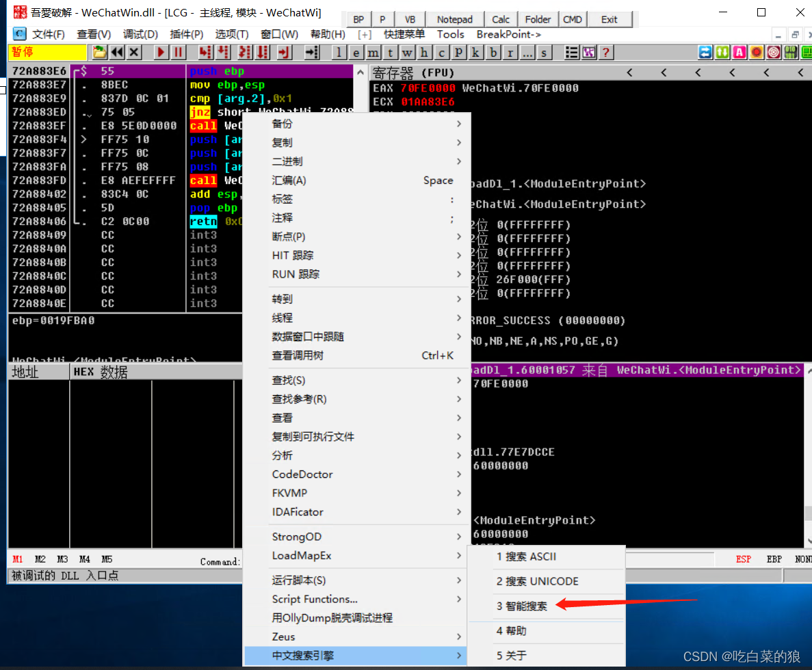Screen dimensions: 812x670
Task: Click ESP stack mode label
Action: 743,559
